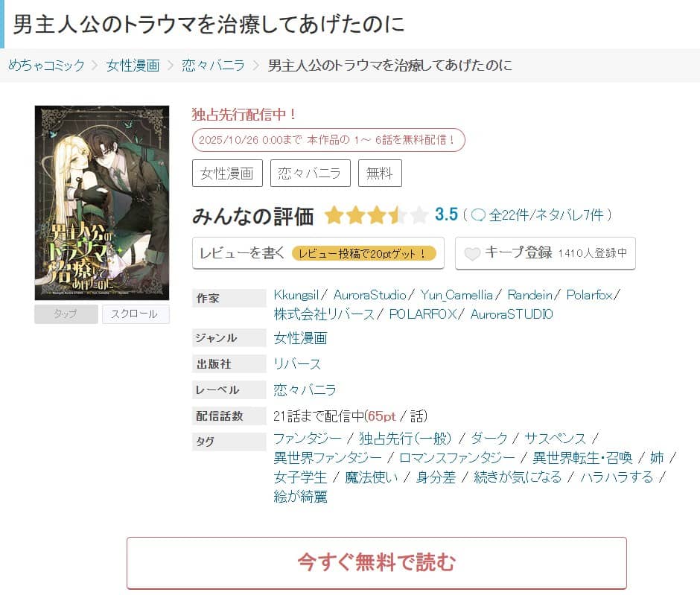
Task: Click the star rating icons
Action: [x=376, y=215]
